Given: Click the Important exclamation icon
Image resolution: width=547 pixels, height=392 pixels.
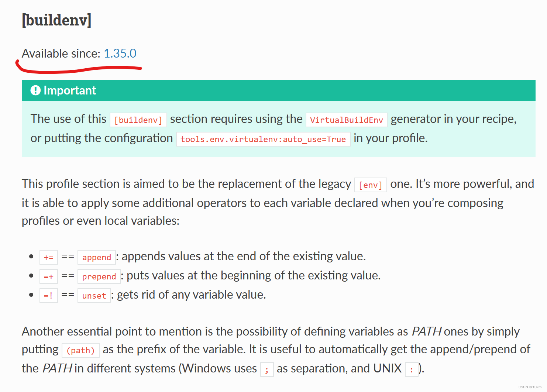Looking at the screenshot, I should pyautogui.click(x=35, y=90).
